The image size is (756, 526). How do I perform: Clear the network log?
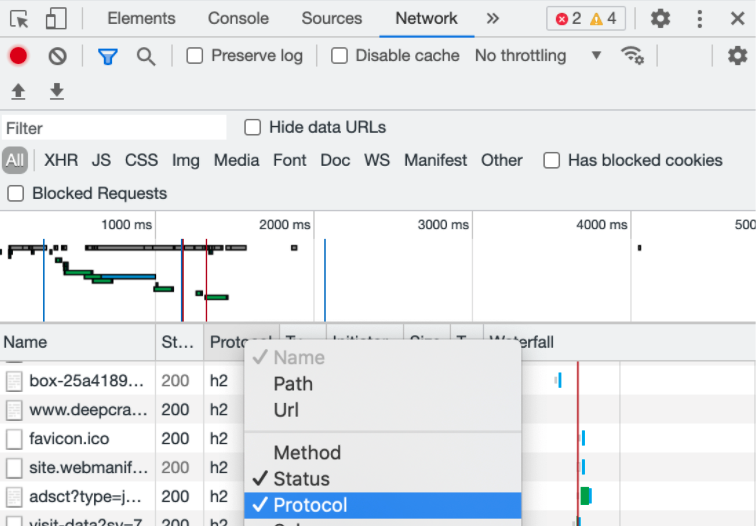pyautogui.click(x=57, y=56)
